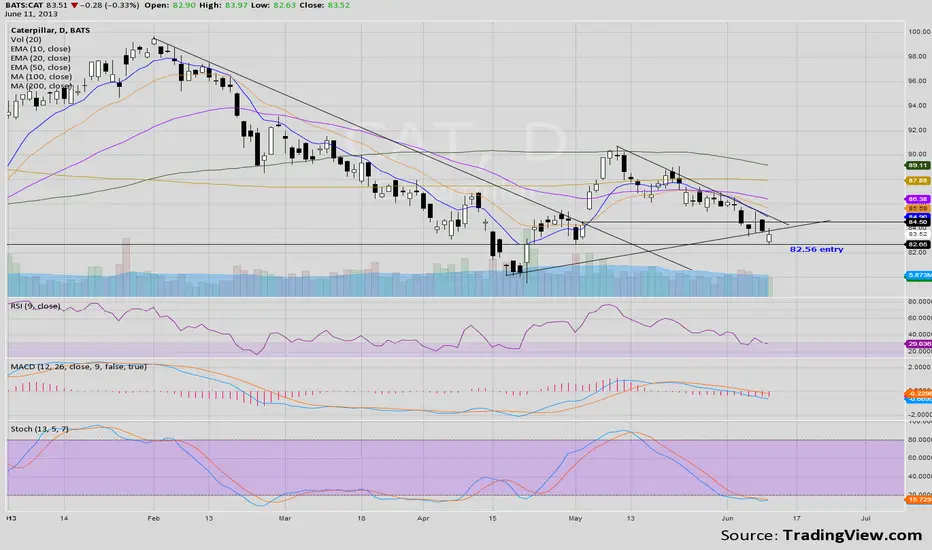932x550 pixels.
Task: Click the RSI (9, close) pane label
Action: point(35,306)
